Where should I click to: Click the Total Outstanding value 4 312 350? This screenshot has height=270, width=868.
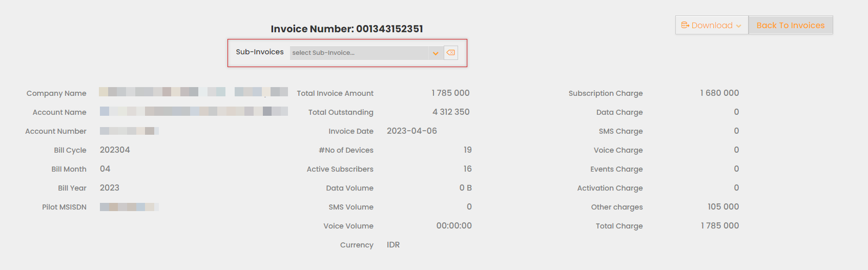(x=451, y=112)
